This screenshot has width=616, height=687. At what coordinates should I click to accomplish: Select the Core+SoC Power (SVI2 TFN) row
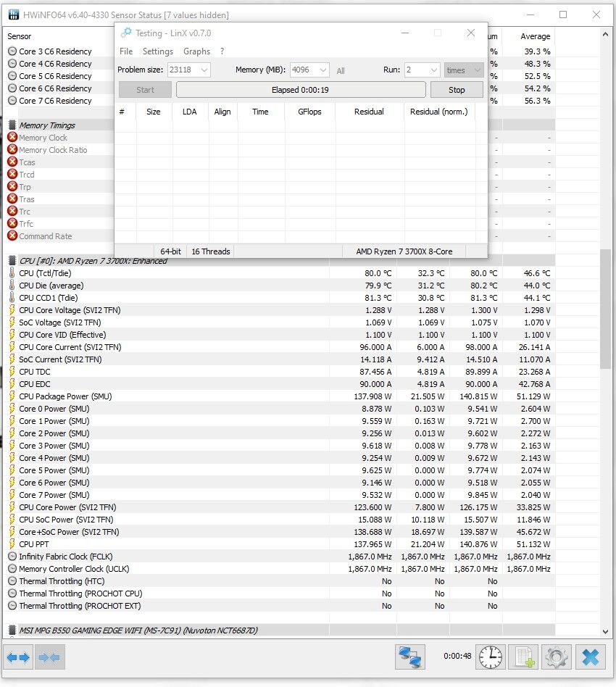[279, 531]
